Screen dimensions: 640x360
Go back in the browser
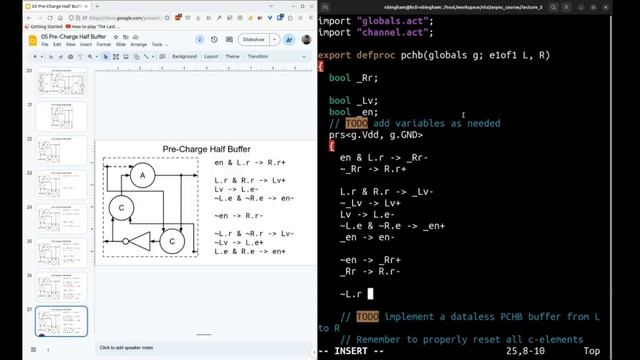click(x=29, y=18)
